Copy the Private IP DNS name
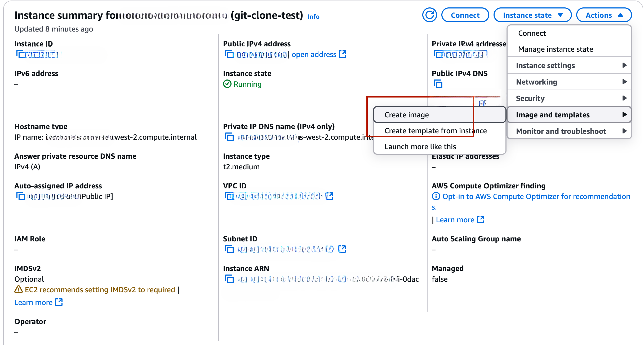The height and width of the screenshot is (345, 644). [x=229, y=137]
